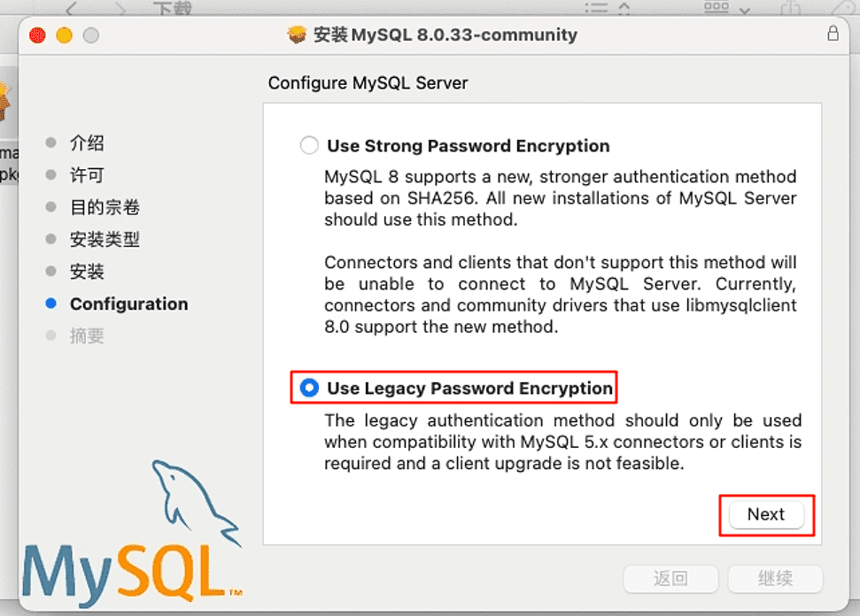Click the 安装类型 step in sidebar
This screenshot has width=860, height=616.
click(105, 239)
